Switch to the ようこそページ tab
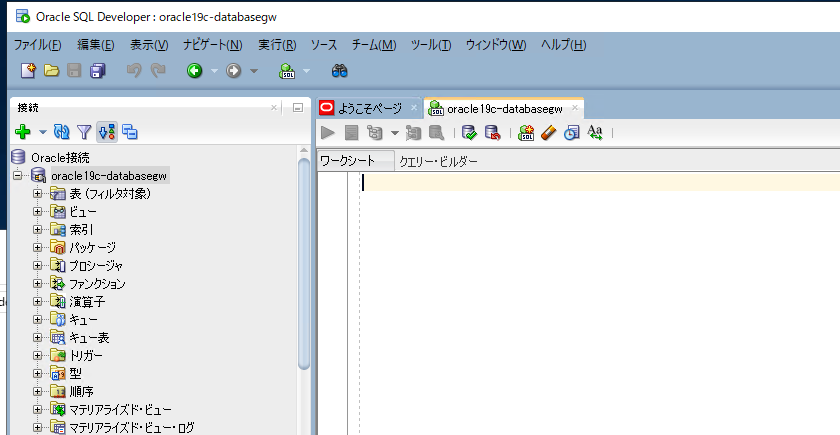Viewport: 840px width, 435px height. click(370, 109)
